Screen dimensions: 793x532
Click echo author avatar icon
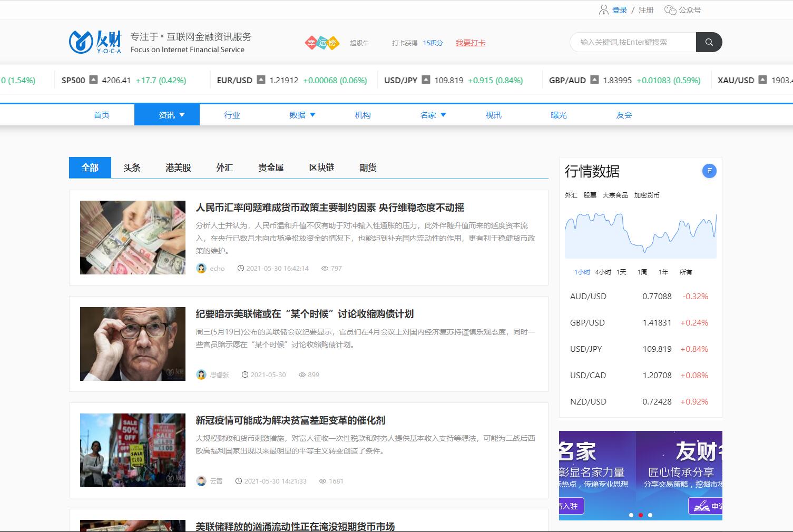pos(201,268)
